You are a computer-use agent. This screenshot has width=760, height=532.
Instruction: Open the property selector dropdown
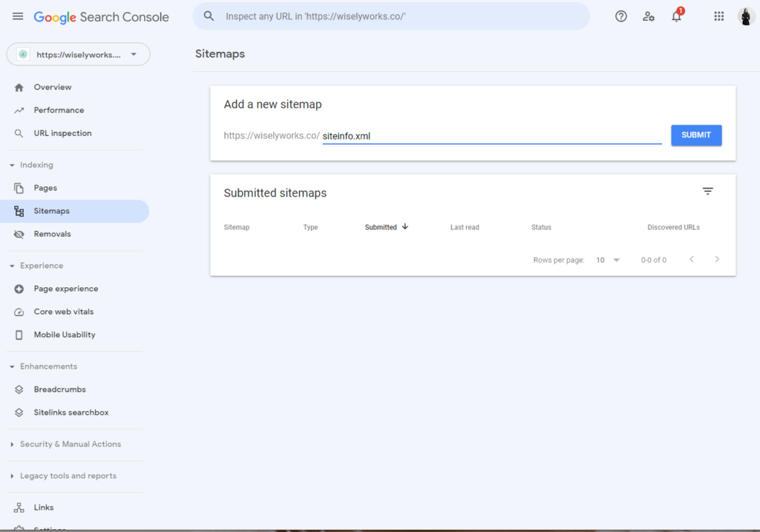click(x=78, y=54)
